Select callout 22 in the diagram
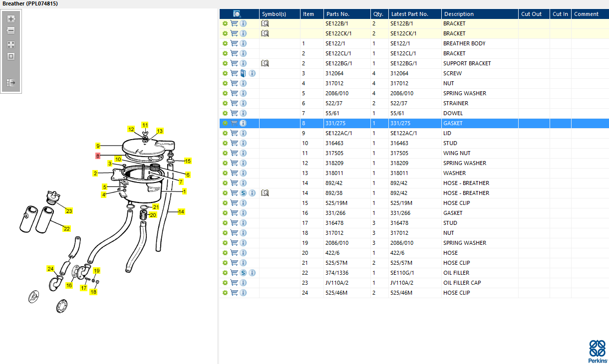The width and height of the screenshot is (609, 364). [x=66, y=228]
